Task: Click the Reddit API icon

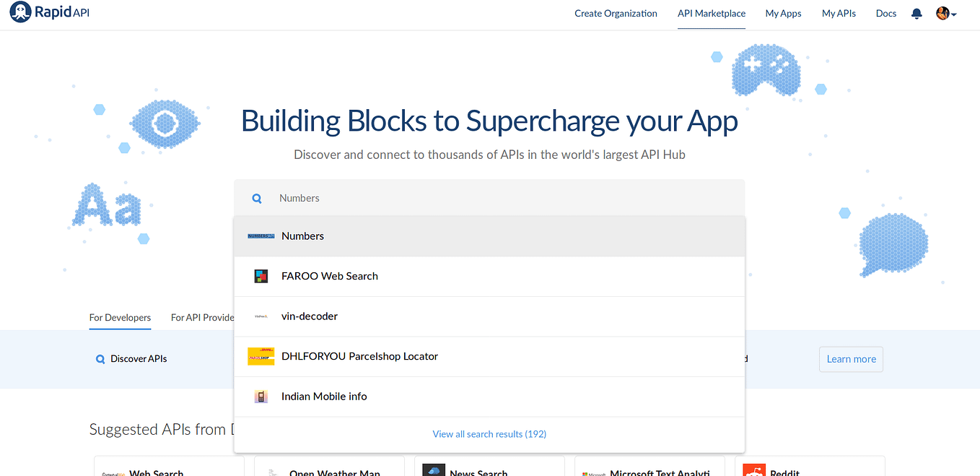Action: (754, 469)
